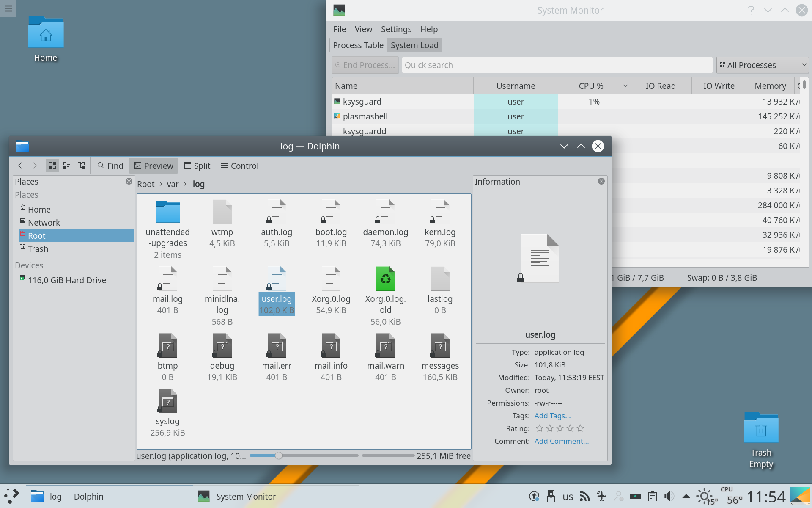Select Root in Places sidebar
This screenshot has height=508, width=812.
(76, 235)
